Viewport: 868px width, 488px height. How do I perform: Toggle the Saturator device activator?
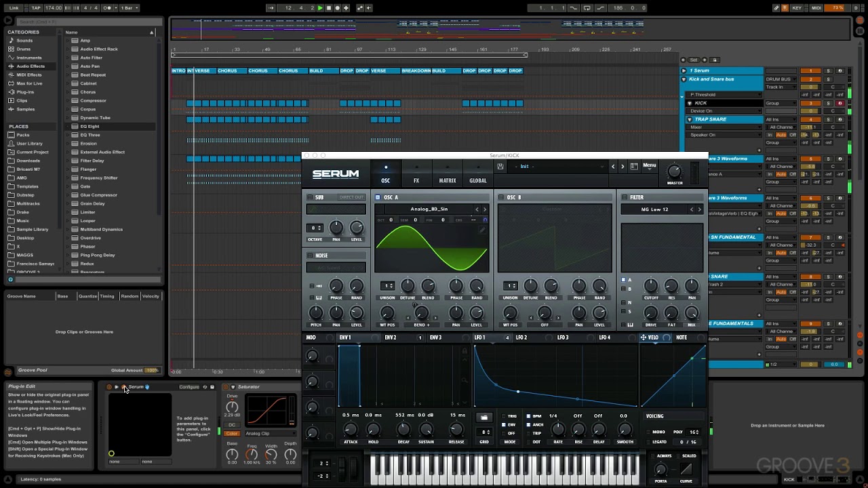coord(226,387)
